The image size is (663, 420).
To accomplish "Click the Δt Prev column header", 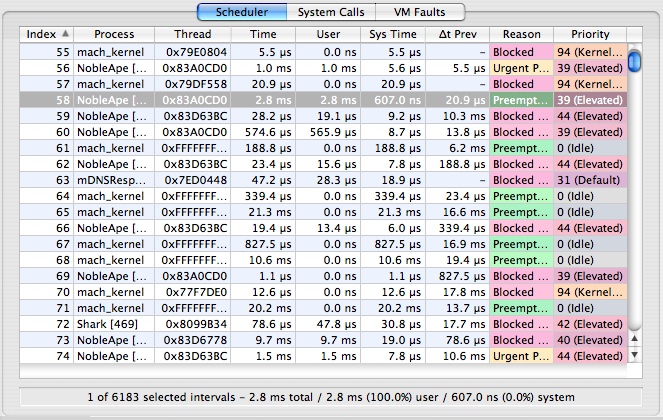I will (457, 34).
